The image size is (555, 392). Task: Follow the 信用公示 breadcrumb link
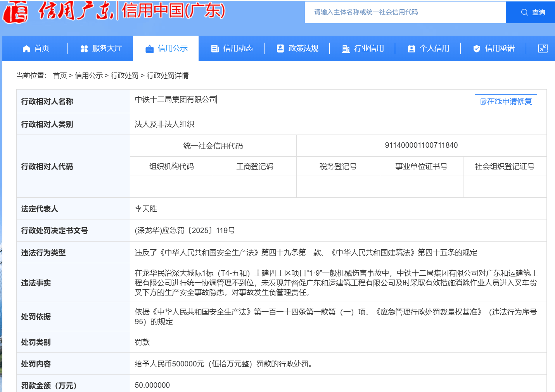point(88,76)
